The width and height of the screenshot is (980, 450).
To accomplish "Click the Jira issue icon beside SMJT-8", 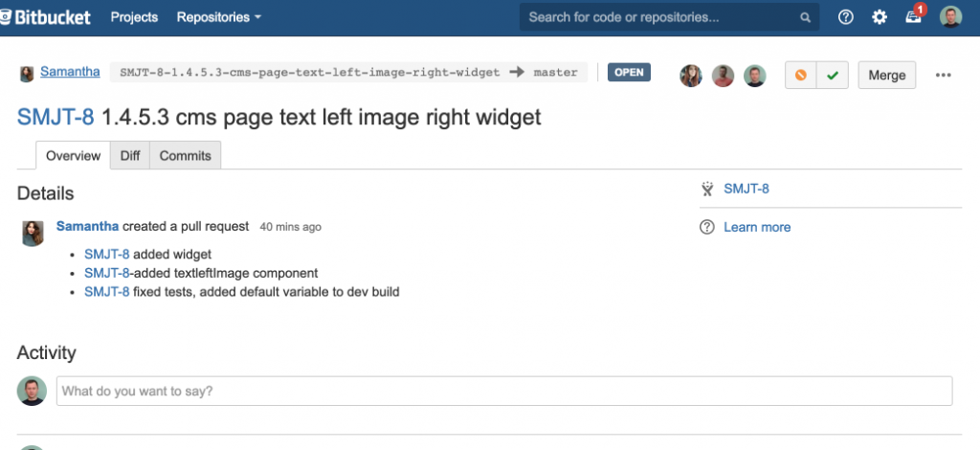I will click(707, 188).
